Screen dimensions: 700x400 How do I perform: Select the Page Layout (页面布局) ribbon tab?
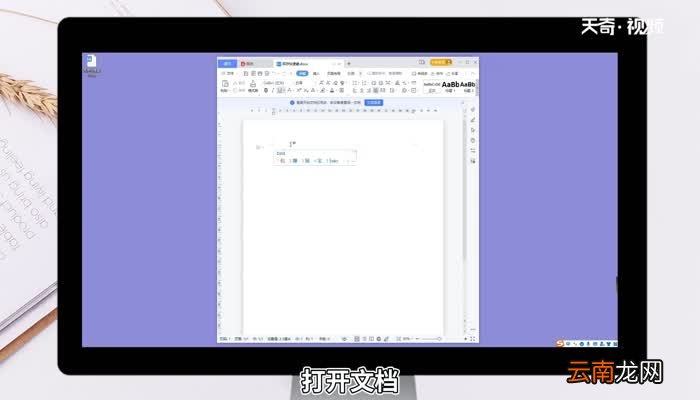(x=333, y=73)
